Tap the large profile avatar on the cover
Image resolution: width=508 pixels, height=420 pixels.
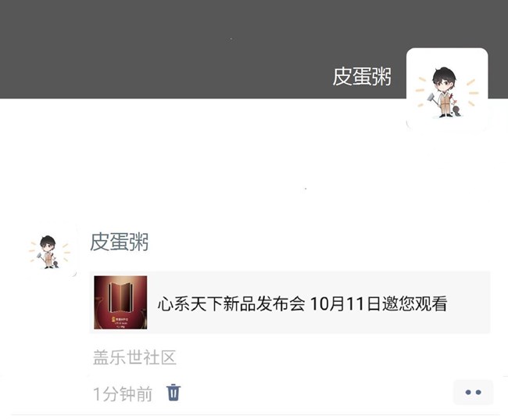tap(447, 89)
